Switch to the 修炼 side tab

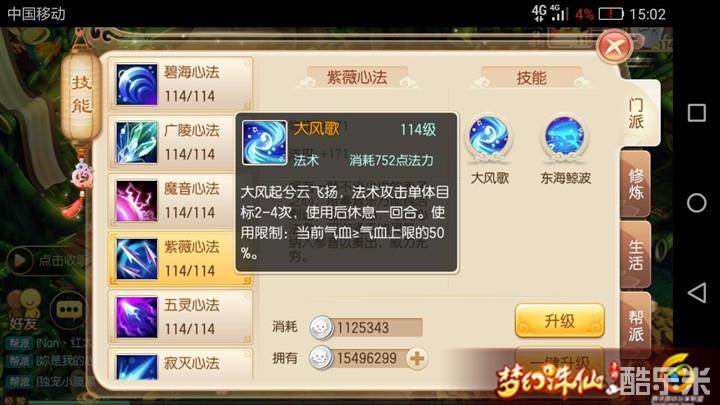[x=636, y=184]
